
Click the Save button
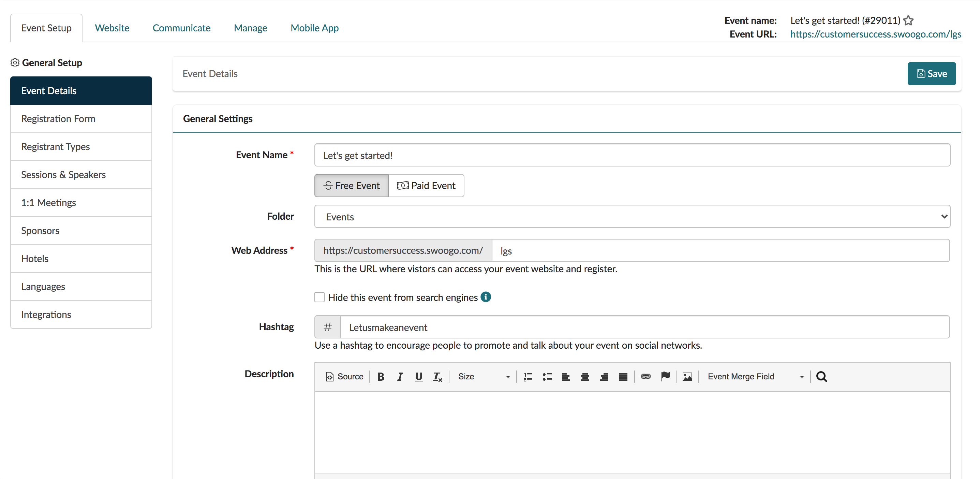click(x=931, y=73)
